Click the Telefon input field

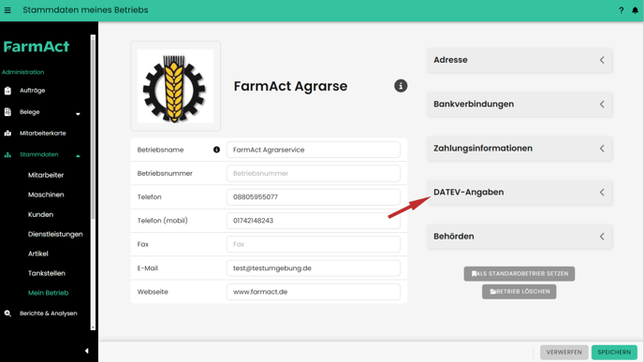314,197
